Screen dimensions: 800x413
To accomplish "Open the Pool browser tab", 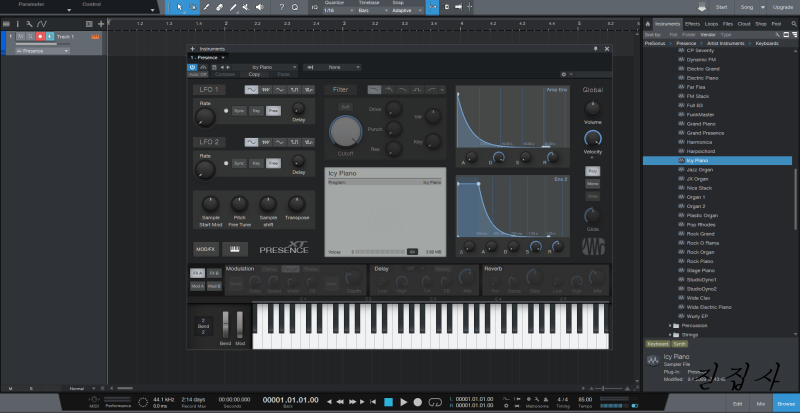I will pos(776,24).
